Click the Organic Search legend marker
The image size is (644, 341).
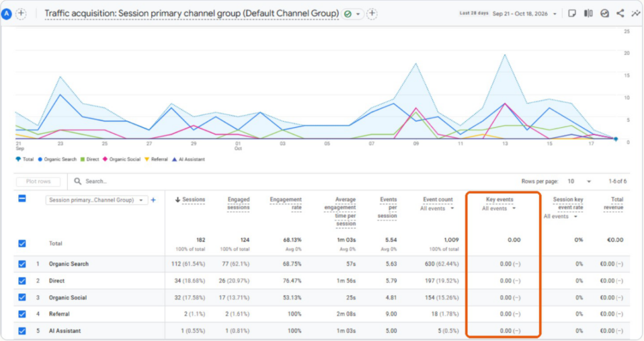(40, 159)
